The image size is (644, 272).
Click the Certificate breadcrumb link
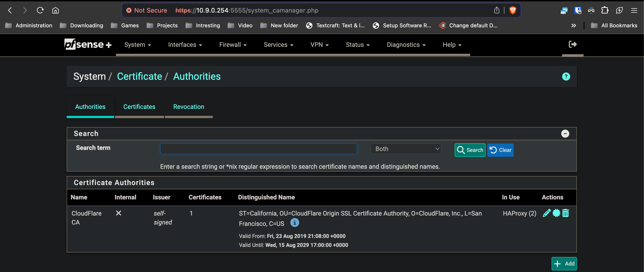(139, 77)
